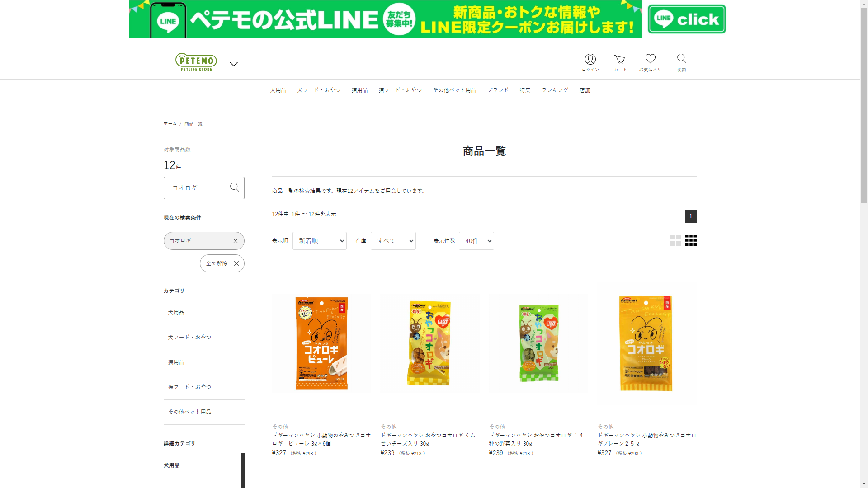Click the favorites heart icon
868x488 pixels.
click(650, 59)
